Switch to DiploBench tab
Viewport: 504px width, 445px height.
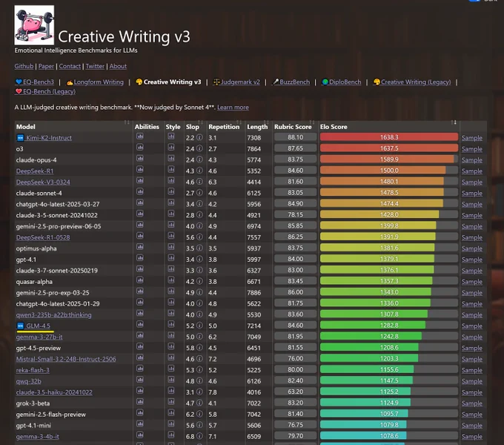tap(342, 82)
